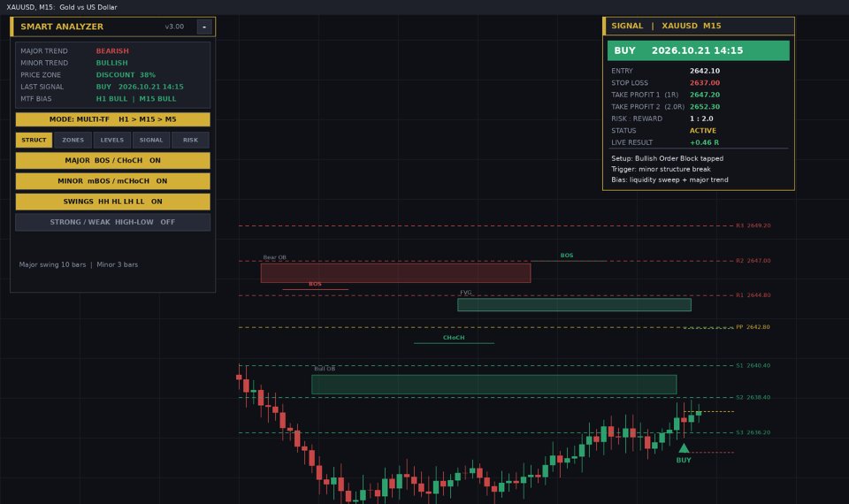Click the TAKE PROFIT 1 value 2647.20
This screenshot has height=504, width=849.
pyautogui.click(x=705, y=95)
